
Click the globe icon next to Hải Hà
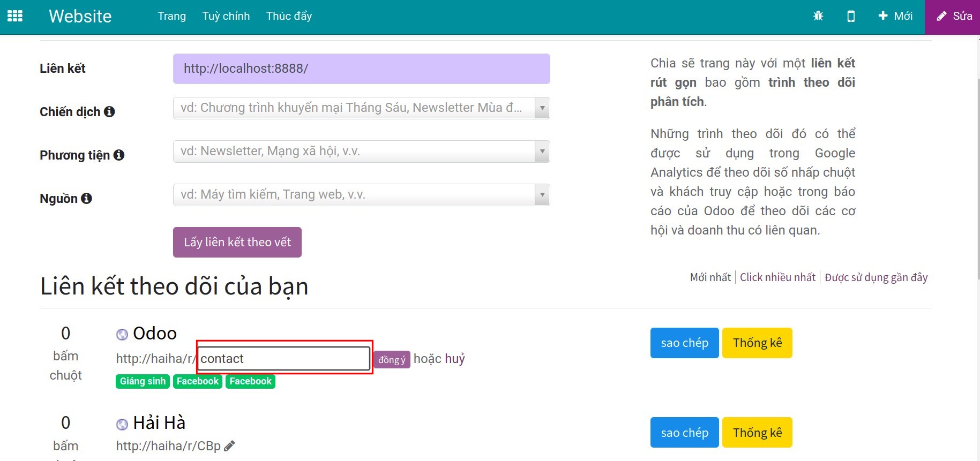(122, 424)
